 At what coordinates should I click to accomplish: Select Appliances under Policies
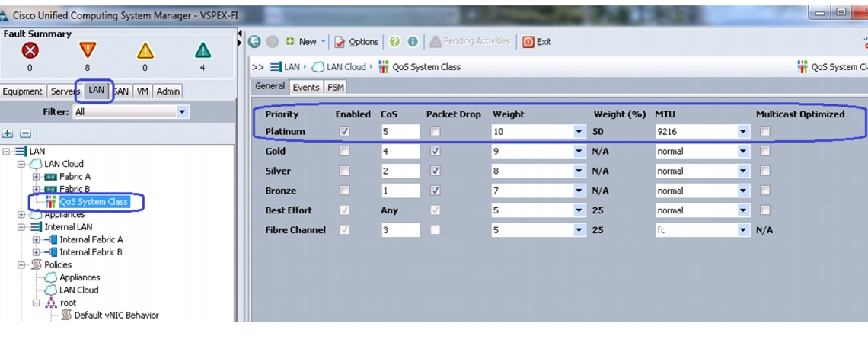click(80, 277)
